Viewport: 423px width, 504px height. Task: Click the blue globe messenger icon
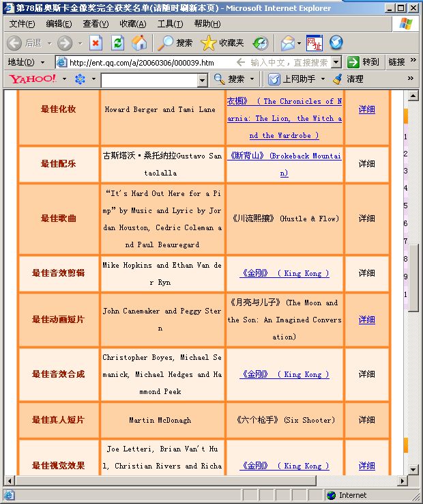click(x=336, y=43)
